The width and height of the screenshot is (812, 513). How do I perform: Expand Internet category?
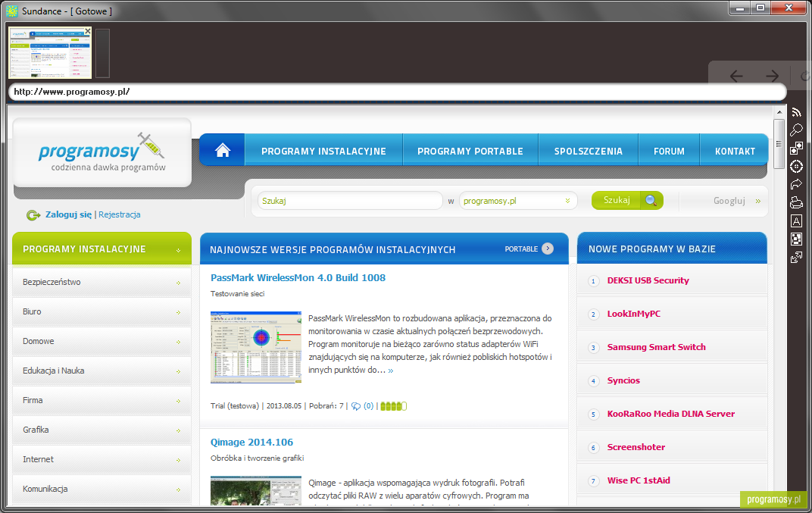click(102, 460)
